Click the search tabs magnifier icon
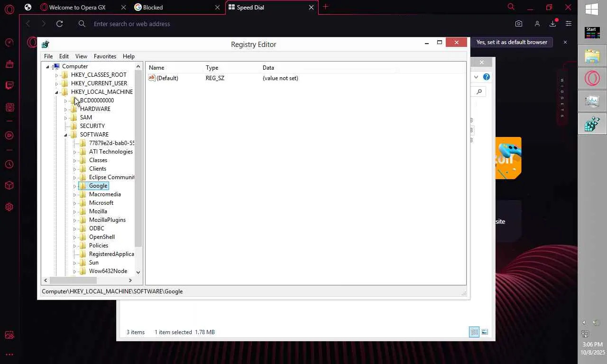Image resolution: width=607 pixels, height=364 pixels. [x=511, y=7]
